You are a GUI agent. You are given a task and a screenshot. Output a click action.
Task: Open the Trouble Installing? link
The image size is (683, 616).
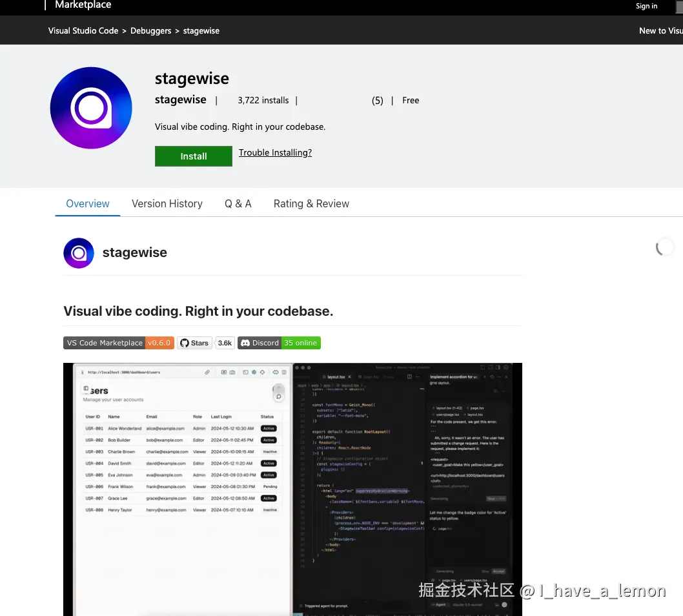[275, 152]
